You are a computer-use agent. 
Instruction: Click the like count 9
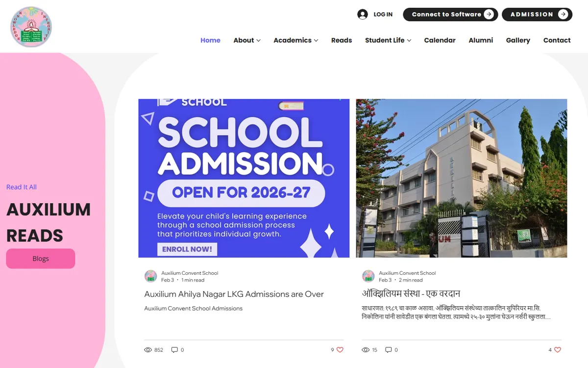[332, 350]
